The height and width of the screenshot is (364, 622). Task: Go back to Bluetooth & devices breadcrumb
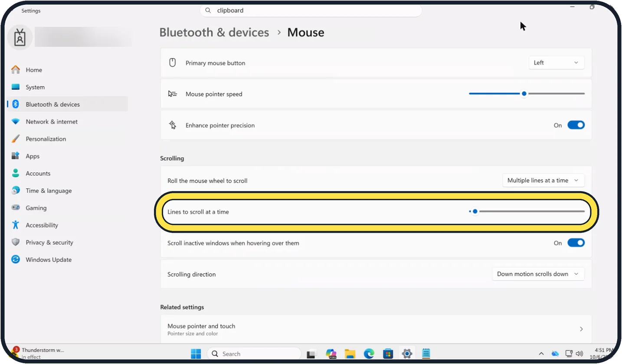tap(214, 32)
